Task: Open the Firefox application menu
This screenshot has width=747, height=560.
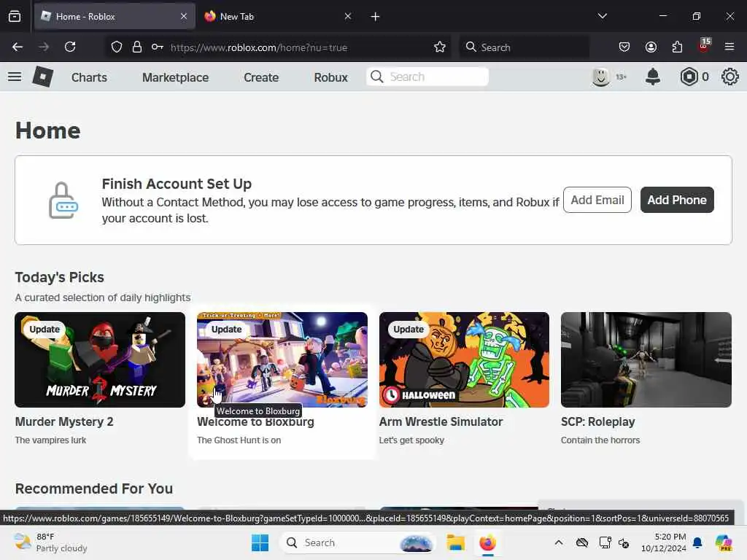Action: (729, 47)
